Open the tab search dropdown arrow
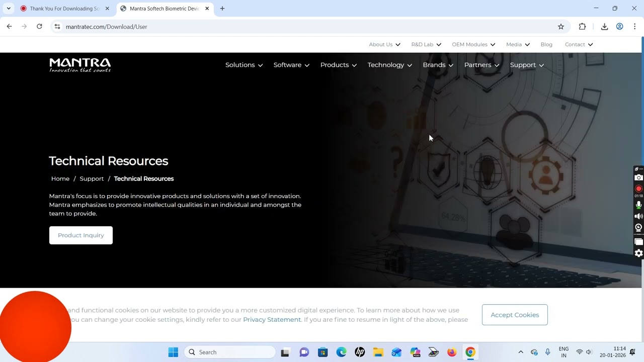The height and width of the screenshot is (362, 644). [x=9, y=9]
